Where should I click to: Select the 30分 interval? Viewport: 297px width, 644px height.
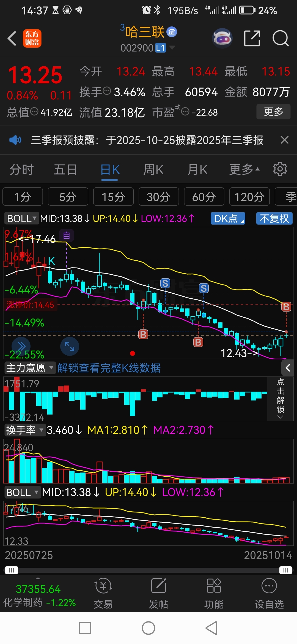click(x=159, y=197)
